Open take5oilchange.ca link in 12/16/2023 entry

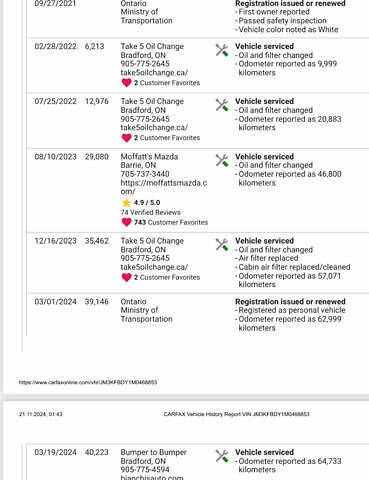[154, 267]
